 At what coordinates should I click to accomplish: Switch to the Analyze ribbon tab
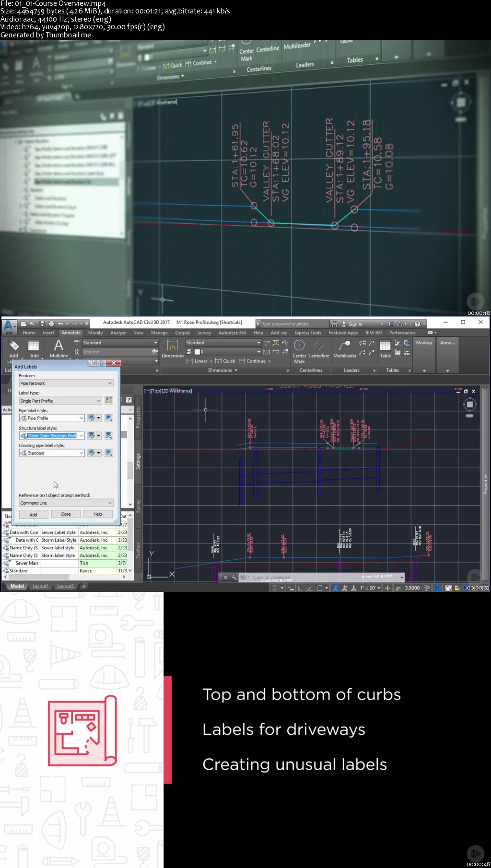point(118,333)
